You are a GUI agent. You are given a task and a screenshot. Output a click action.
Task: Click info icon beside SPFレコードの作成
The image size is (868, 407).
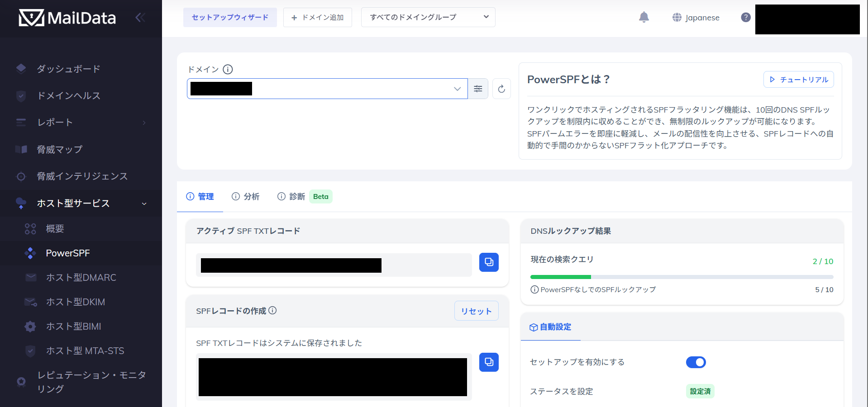(x=272, y=310)
